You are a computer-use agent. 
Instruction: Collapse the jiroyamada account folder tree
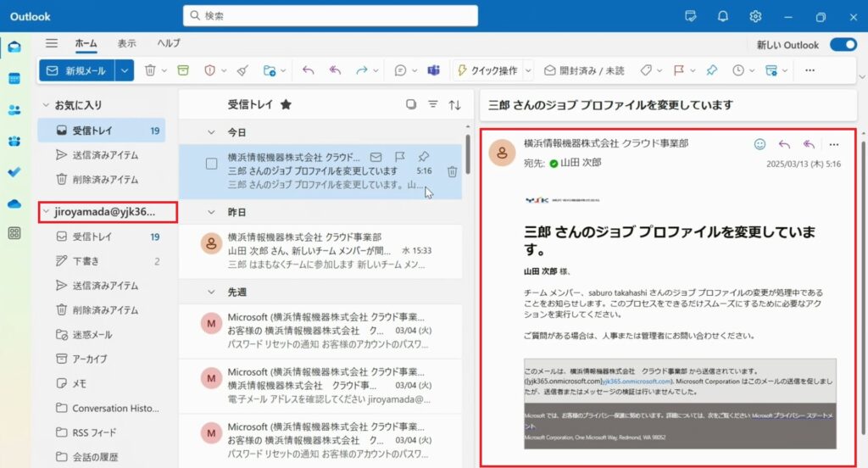pos(47,212)
